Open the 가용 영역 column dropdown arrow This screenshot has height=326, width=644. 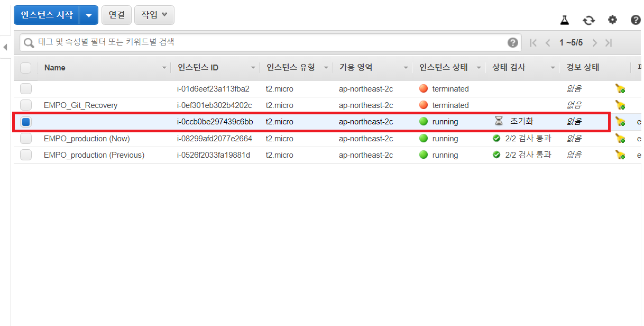pyautogui.click(x=406, y=68)
